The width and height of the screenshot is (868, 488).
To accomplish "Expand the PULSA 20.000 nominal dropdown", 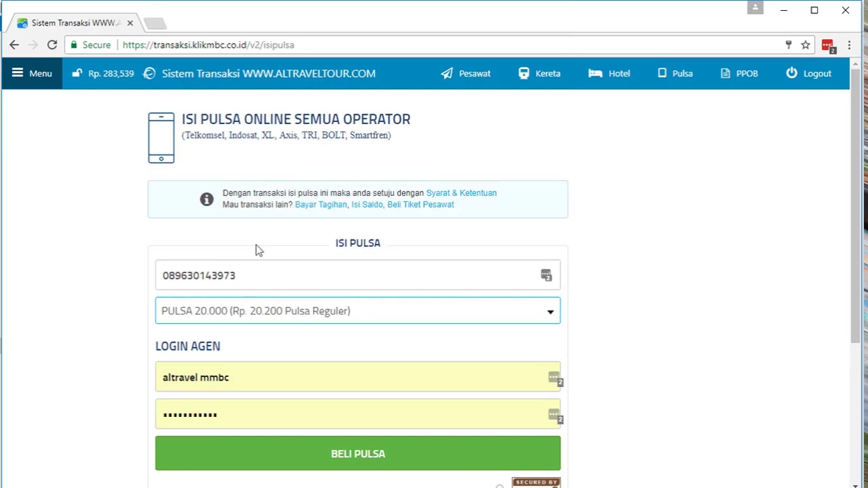I will tap(358, 311).
